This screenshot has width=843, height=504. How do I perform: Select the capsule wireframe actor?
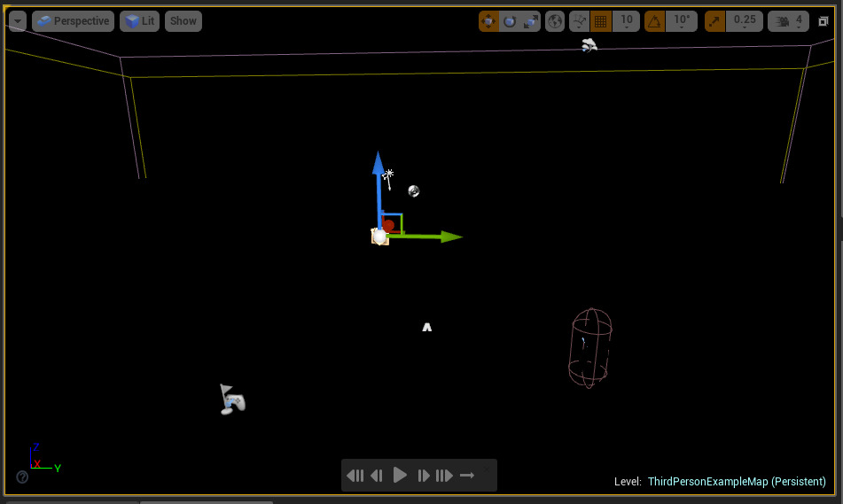pyautogui.click(x=589, y=348)
